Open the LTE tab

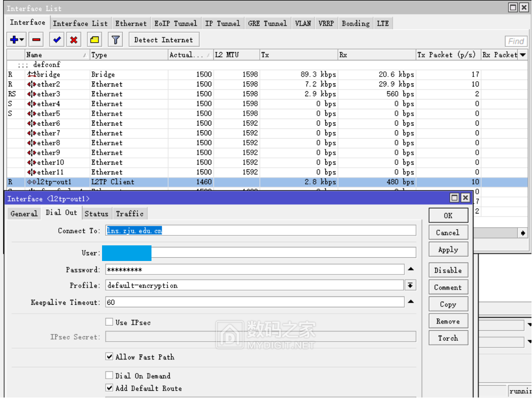(x=383, y=23)
